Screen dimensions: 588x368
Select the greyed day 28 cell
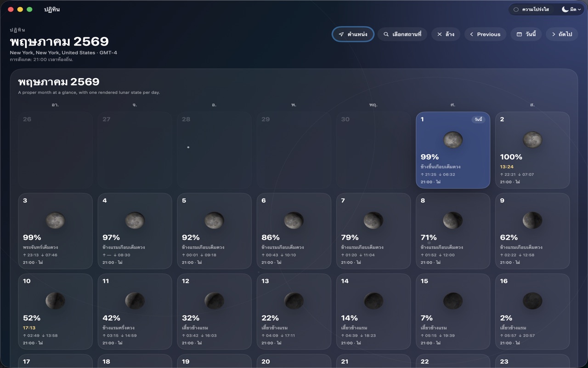[x=214, y=150]
